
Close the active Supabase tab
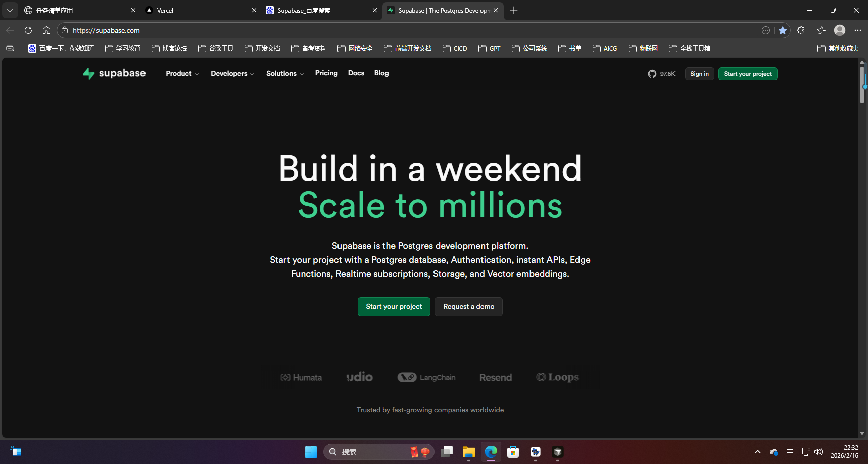[496, 10]
